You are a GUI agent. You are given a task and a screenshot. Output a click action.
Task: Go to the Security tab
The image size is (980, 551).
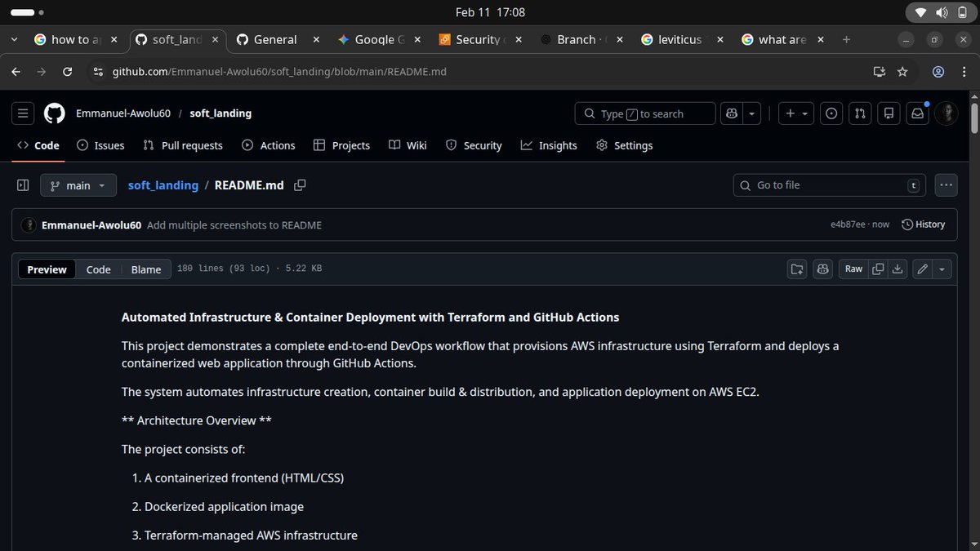pyautogui.click(x=474, y=145)
